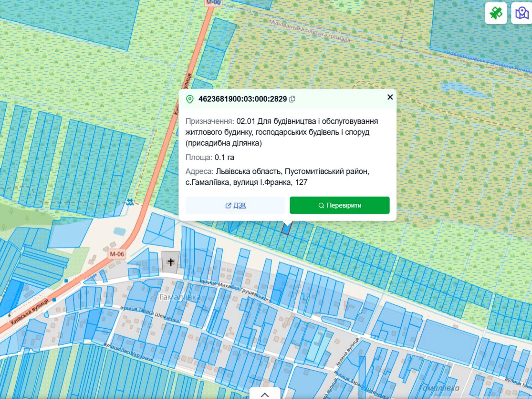Click the Зелена вулиця street label
The width and height of the screenshot is (532, 399).
347,352
